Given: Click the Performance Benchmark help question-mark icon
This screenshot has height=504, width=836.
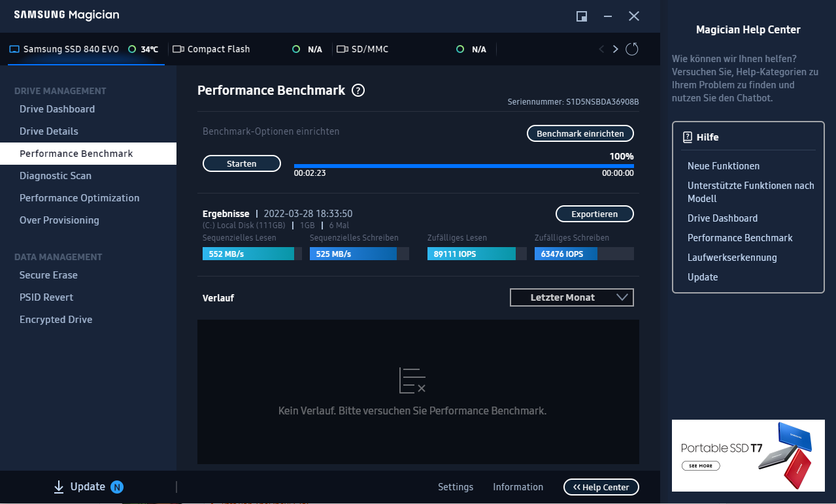Looking at the screenshot, I should point(358,91).
